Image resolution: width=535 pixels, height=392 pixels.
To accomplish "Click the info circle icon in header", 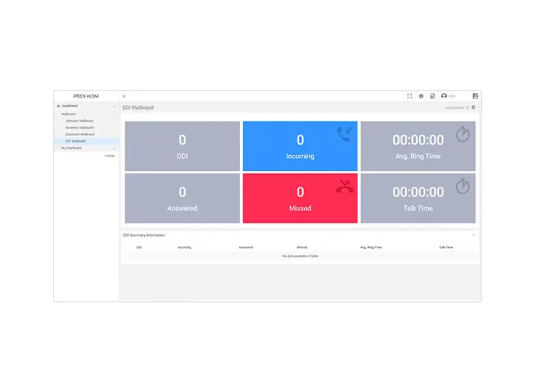I will [421, 96].
